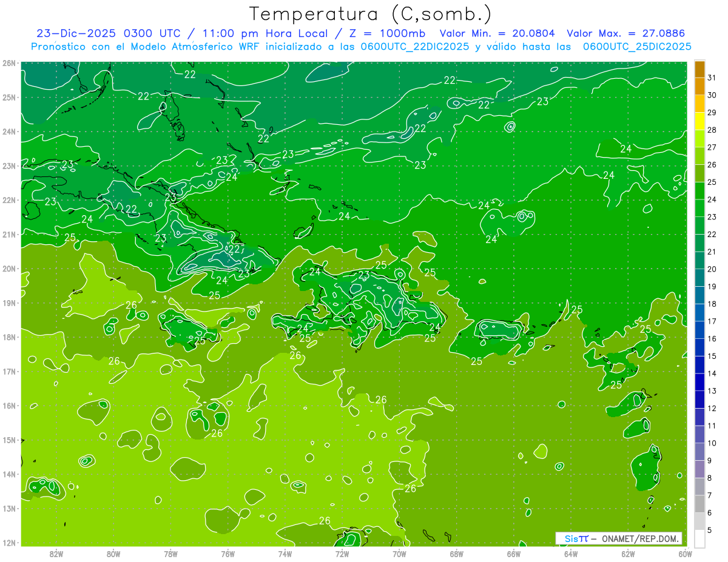This screenshot has width=728, height=562.
Task: Pick the dark blue swatch between 13 and 14
Action: [699, 382]
